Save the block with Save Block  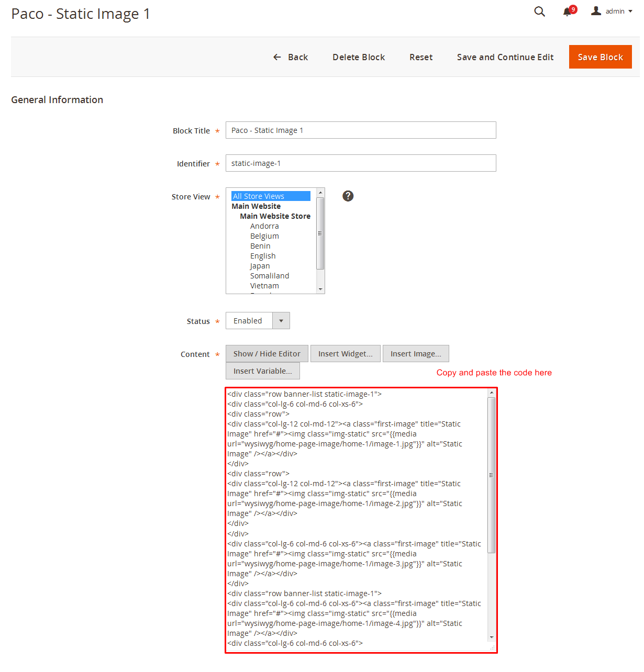[x=601, y=57]
